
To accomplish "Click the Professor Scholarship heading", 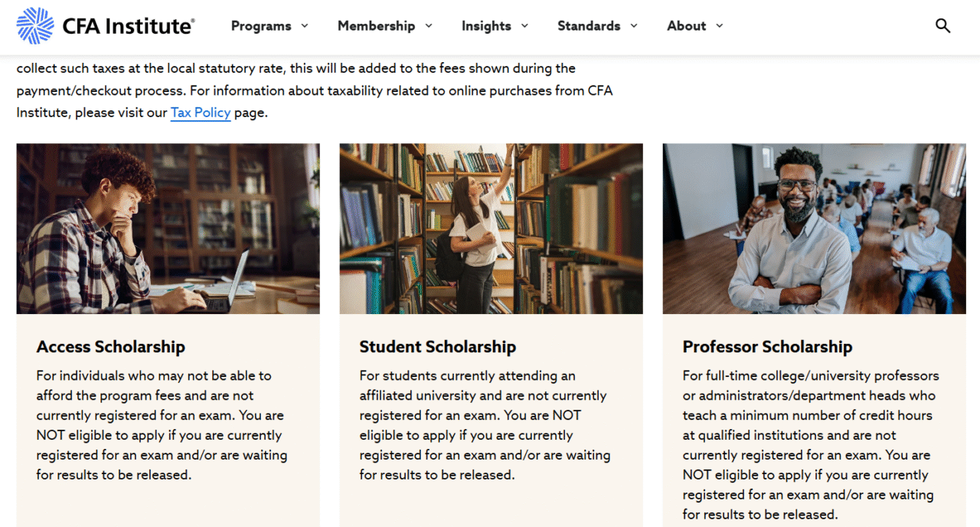I will [767, 347].
